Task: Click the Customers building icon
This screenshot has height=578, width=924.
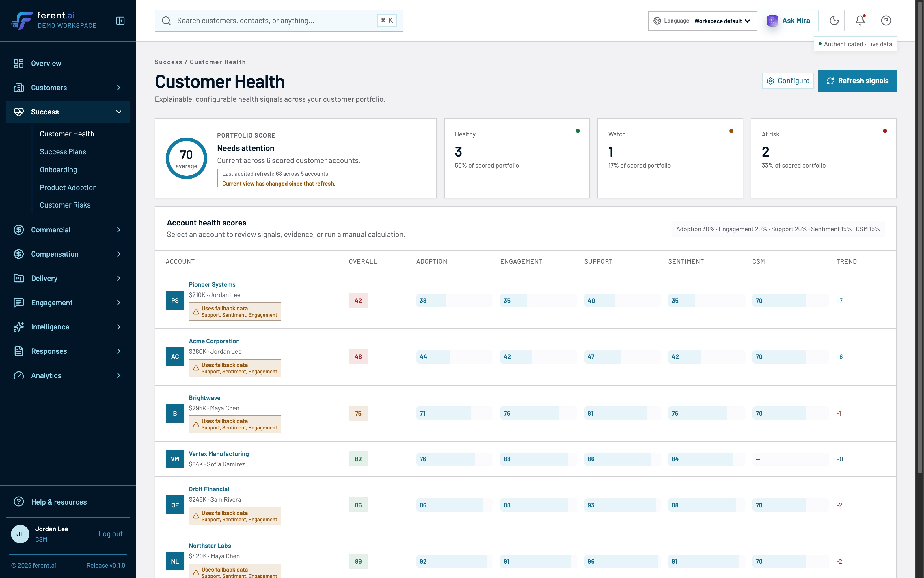Action: 19,88
